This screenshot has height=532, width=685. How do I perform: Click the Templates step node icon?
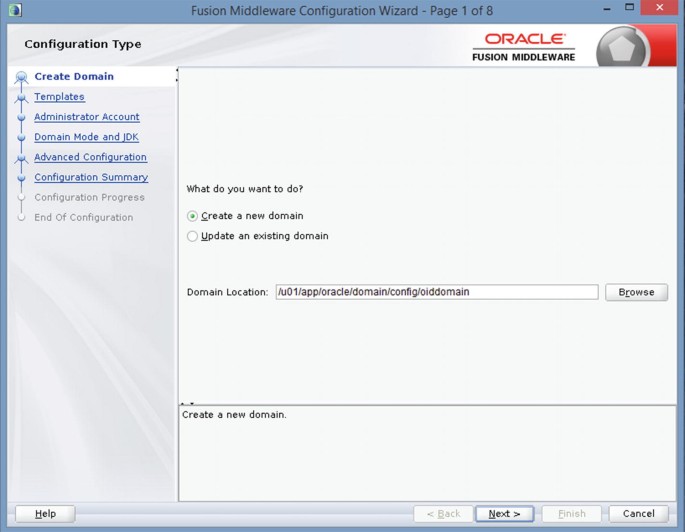coord(21,98)
